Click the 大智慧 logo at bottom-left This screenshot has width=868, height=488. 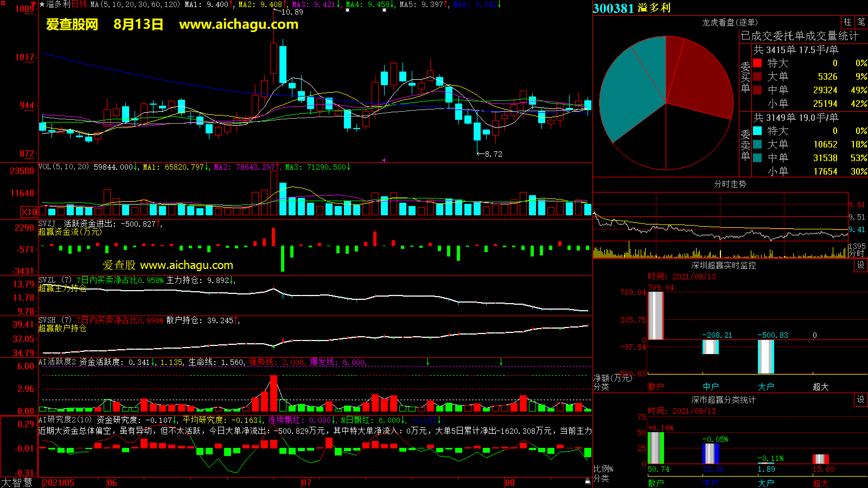point(17,482)
